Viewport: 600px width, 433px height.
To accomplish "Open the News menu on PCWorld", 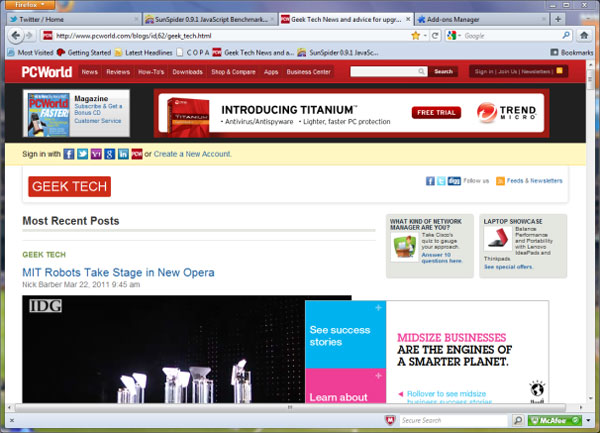I will point(90,72).
